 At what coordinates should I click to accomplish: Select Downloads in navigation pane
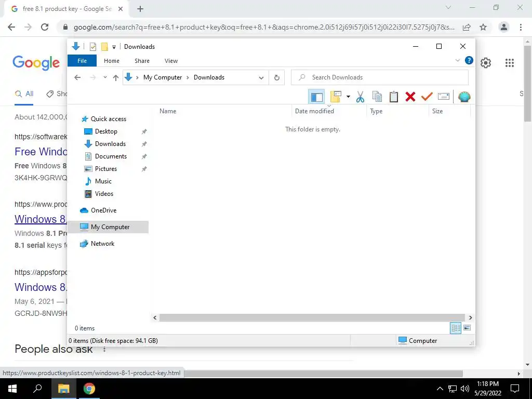[x=110, y=144]
